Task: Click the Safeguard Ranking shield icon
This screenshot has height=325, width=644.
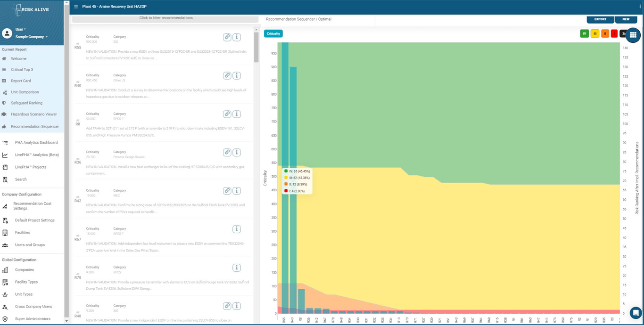Action: coord(4,103)
